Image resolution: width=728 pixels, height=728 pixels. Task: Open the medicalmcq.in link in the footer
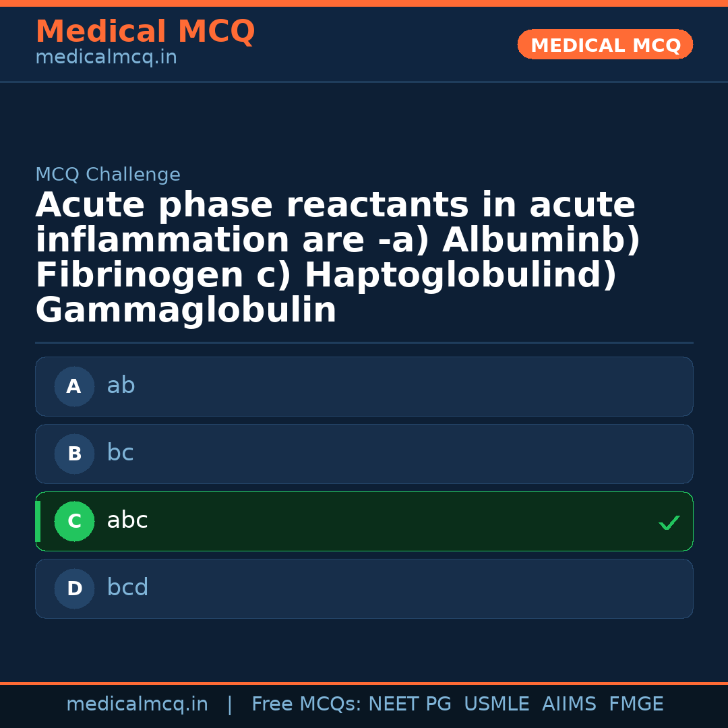[137, 704]
